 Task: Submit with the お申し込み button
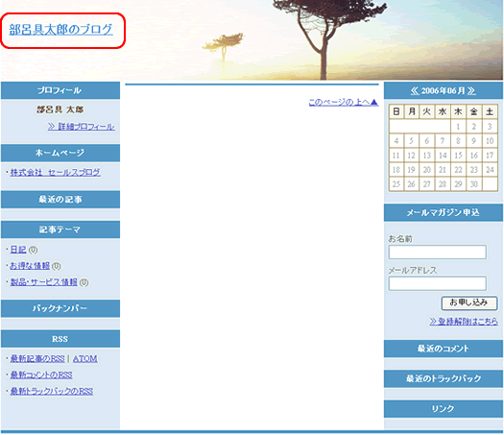(469, 302)
